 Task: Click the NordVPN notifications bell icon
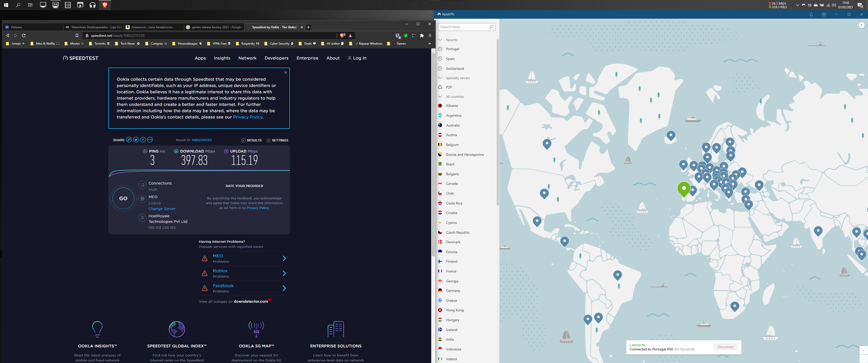(811, 14)
